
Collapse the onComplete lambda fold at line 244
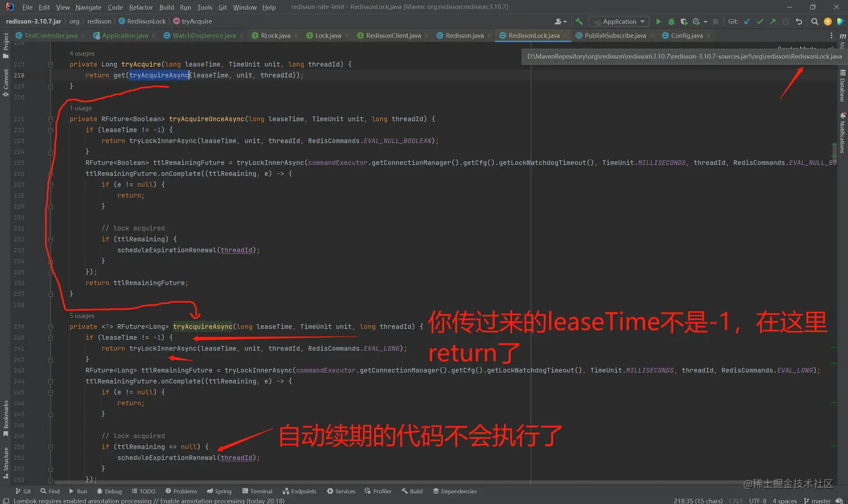50,381
